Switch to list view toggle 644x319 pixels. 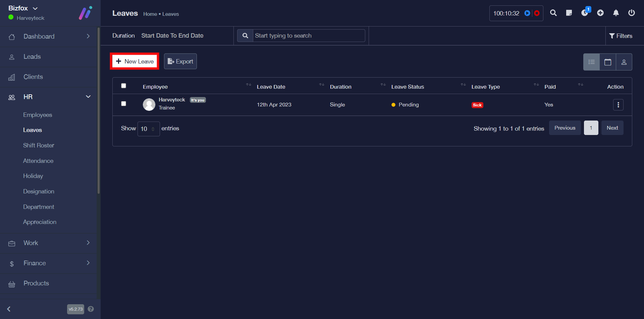tap(591, 62)
